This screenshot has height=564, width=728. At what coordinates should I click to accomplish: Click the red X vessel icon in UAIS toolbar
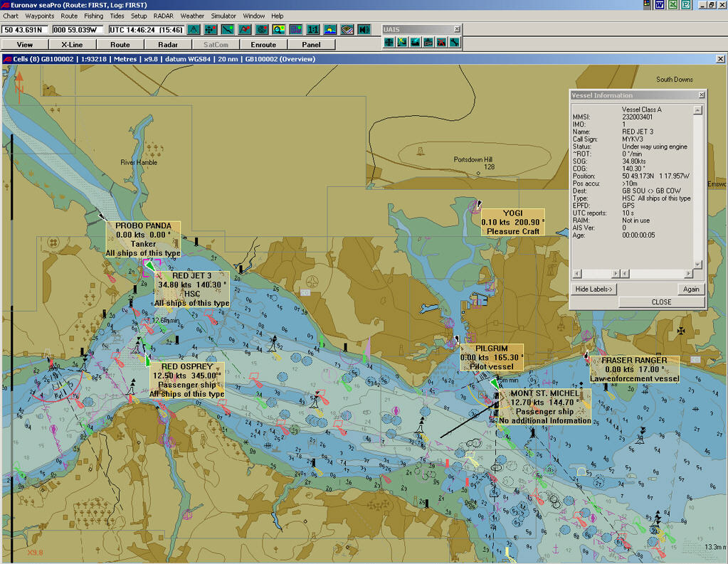pos(441,42)
